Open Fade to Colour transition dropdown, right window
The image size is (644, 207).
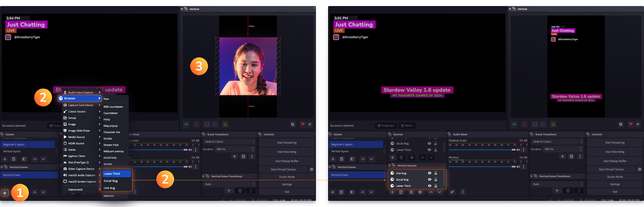557,142
